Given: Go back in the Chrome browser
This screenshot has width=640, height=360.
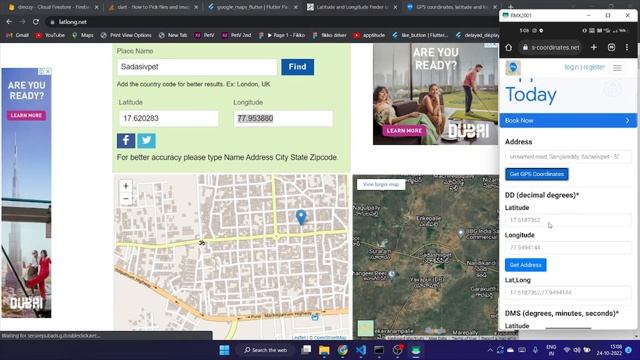Looking at the screenshot, I should point(9,22).
